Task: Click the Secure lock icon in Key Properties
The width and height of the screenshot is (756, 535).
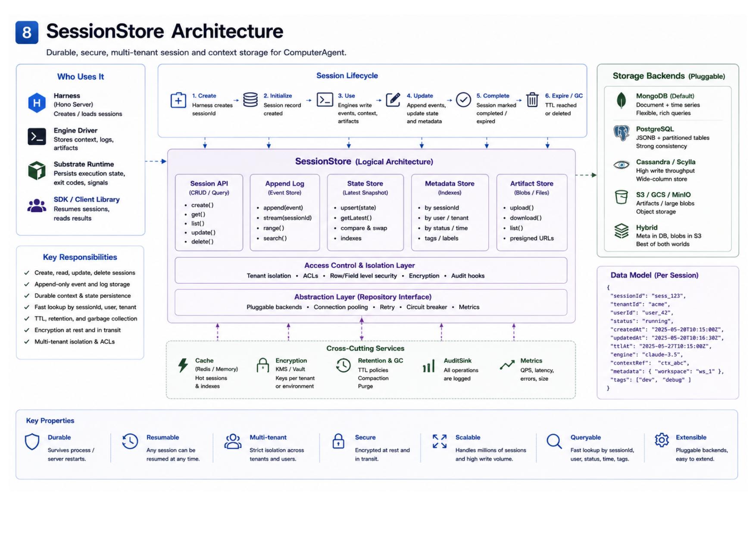Action: [x=338, y=441]
